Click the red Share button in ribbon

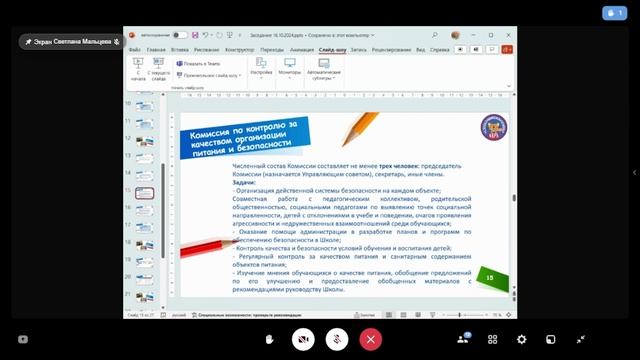507,49
